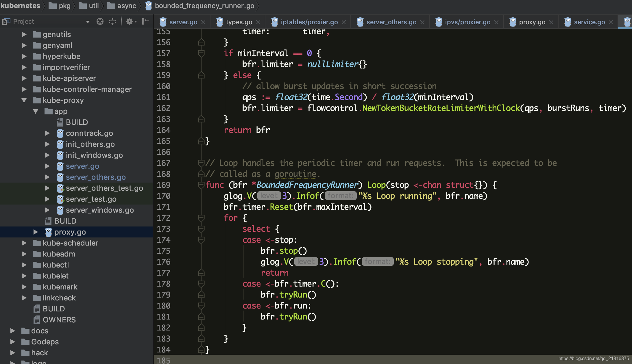Open server.go in the project tree
The width and height of the screenshot is (632, 364).
82,166
